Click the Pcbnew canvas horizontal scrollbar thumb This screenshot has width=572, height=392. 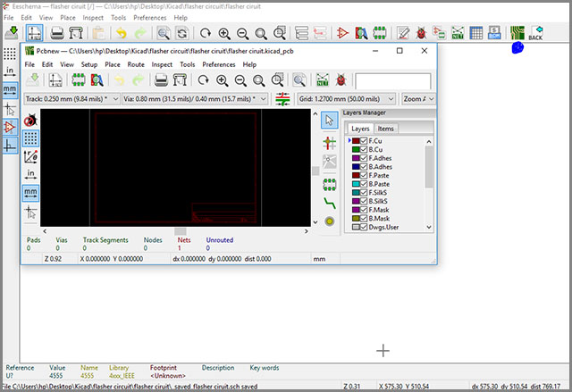click(181, 231)
